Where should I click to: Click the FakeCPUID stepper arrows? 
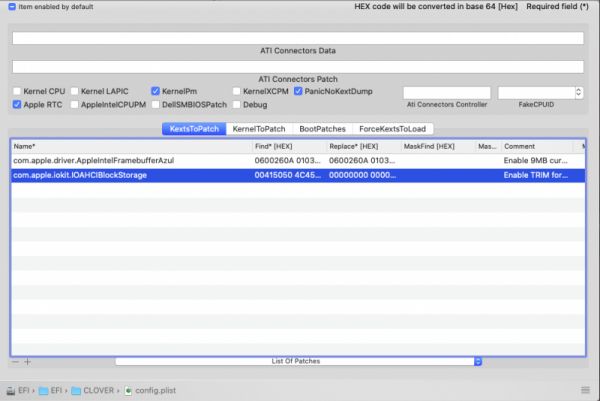click(579, 92)
